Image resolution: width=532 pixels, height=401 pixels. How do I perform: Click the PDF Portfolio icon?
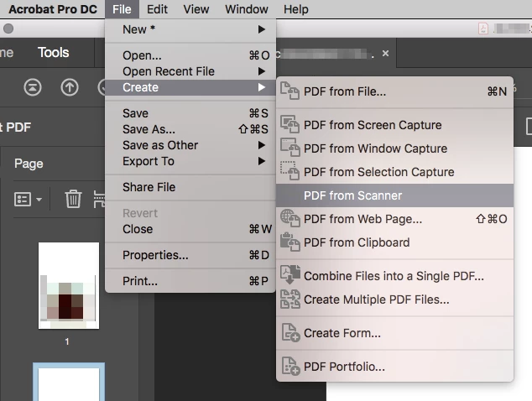(x=291, y=366)
